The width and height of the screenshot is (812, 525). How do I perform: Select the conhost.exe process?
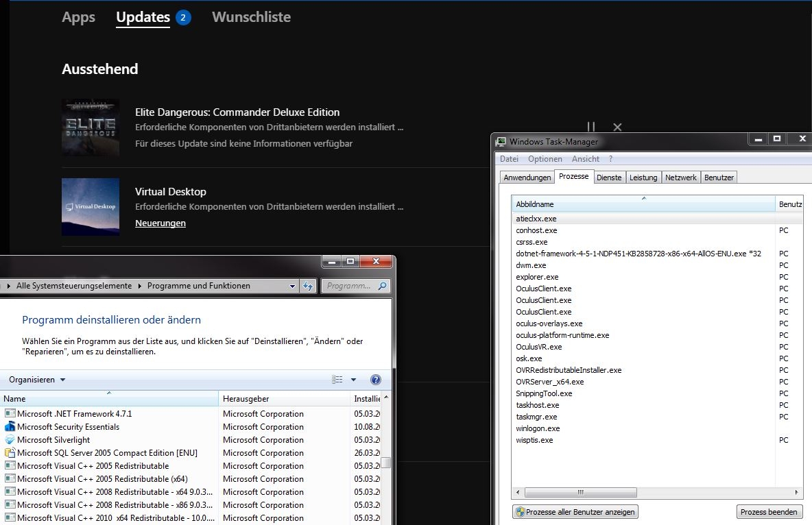[536, 230]
